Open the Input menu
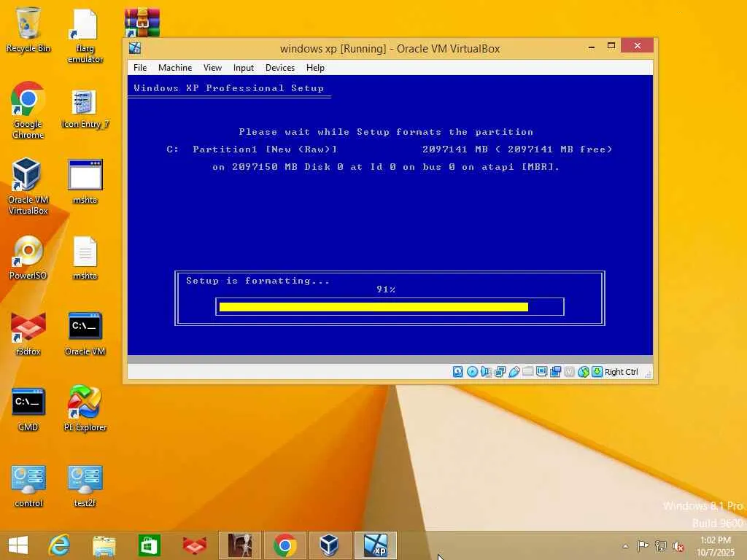 244,68
